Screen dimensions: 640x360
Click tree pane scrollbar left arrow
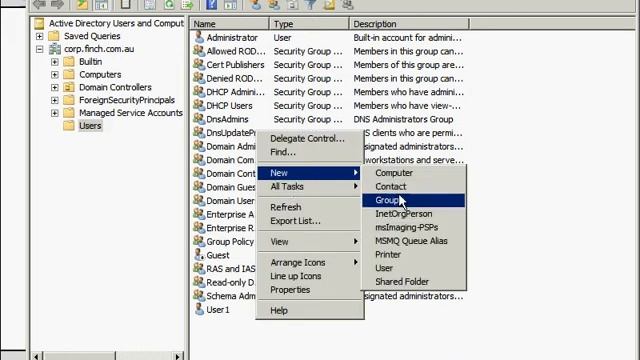click(36, 356)
